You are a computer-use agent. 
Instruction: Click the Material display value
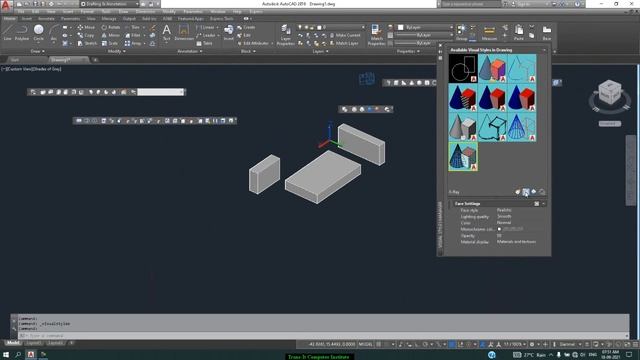(516, 242)
